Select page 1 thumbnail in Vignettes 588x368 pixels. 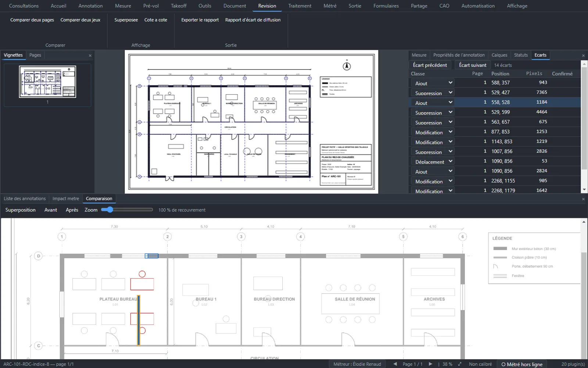coord(47,82)
